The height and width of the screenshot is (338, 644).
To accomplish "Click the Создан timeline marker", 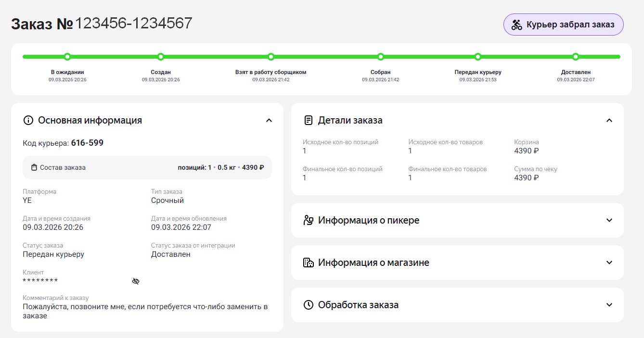I will 161,57.
